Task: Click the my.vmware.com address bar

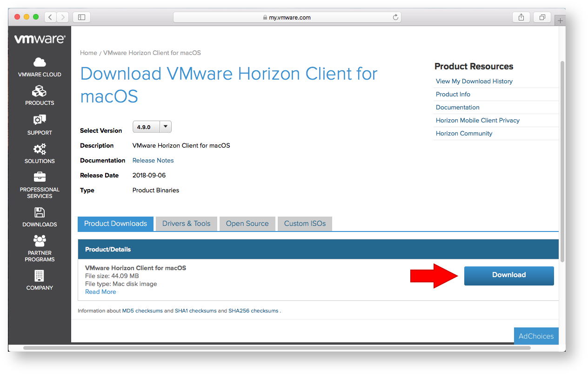Action: 287,17
